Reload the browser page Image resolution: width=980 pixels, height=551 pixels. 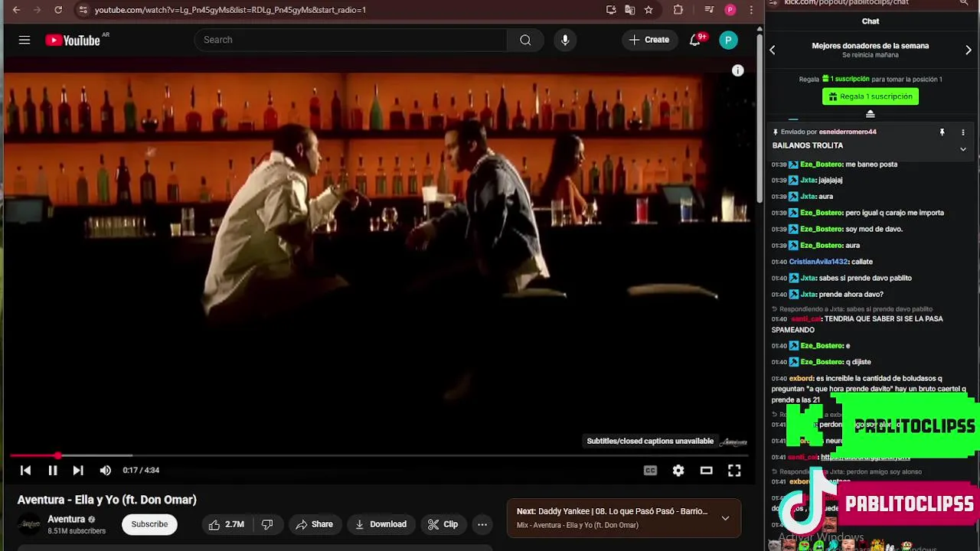click(x=58, y=10)
